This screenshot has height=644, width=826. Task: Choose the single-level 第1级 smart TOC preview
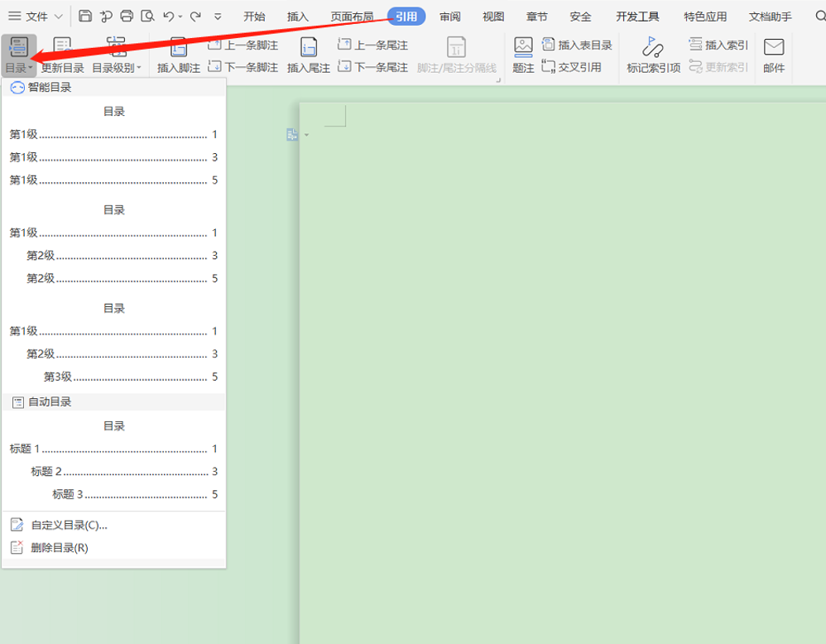113,146
